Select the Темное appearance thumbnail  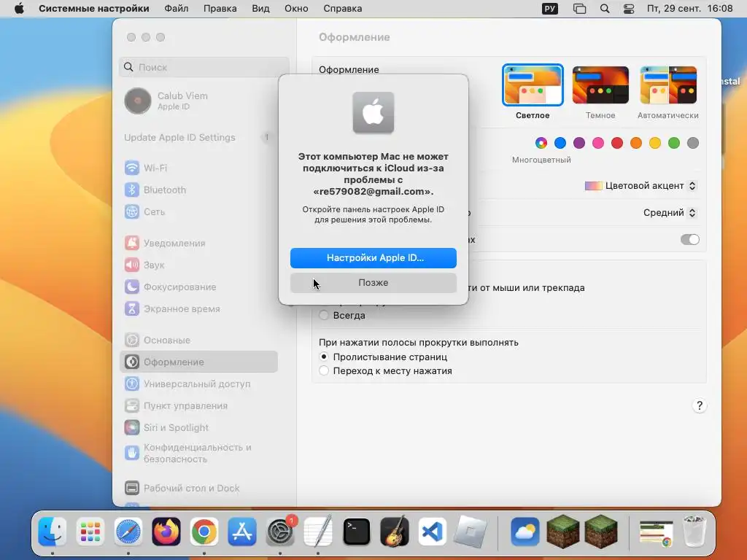600,85
